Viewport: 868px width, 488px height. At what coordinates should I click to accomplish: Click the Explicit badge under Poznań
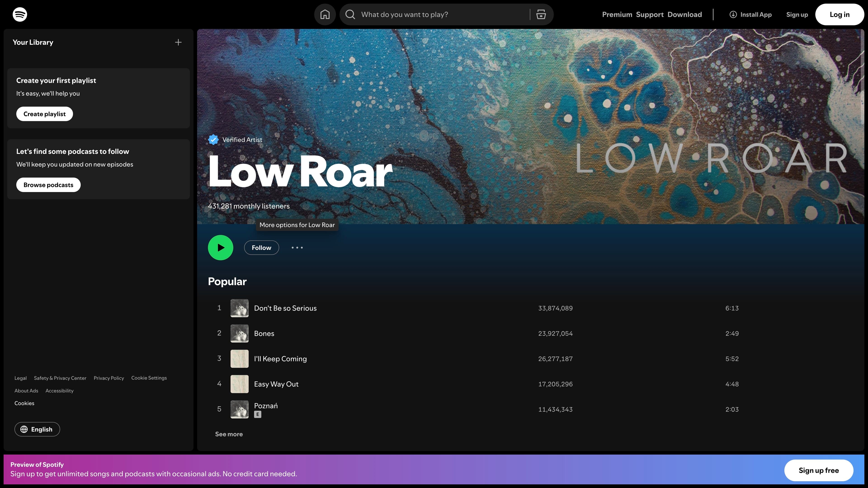[x=257, y=414]
